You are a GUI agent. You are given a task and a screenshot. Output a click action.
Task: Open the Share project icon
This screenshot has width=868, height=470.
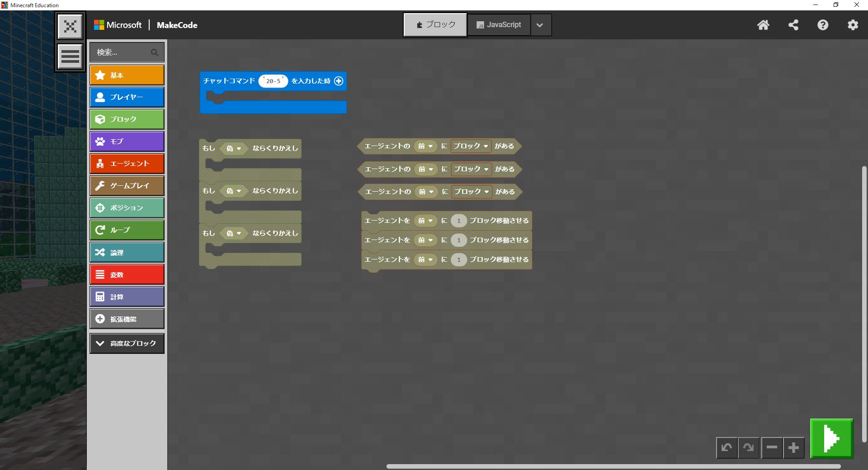click(793, 25)
